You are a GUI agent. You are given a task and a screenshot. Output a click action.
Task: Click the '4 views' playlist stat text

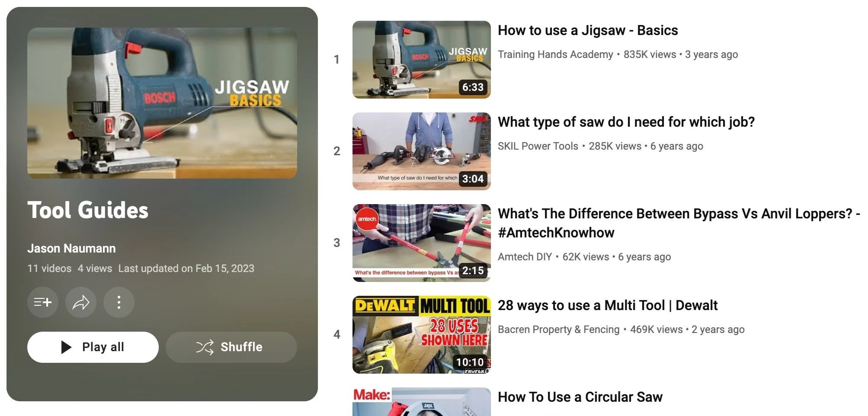pos(95,269)
